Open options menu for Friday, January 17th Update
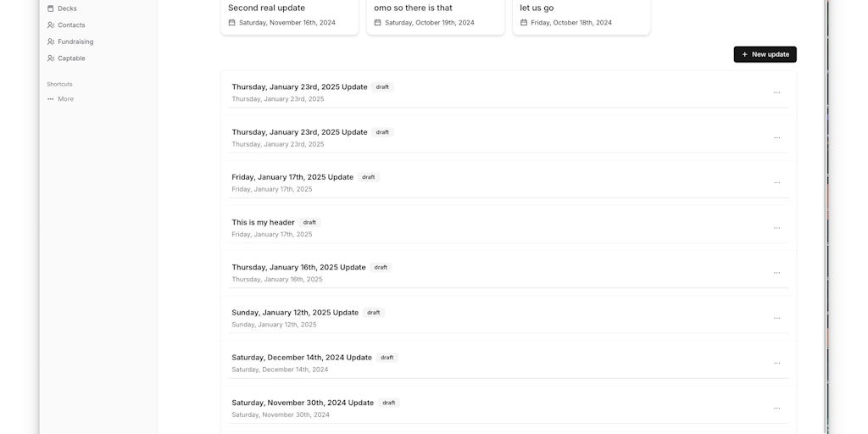868x434 pixels. (776, 183)
